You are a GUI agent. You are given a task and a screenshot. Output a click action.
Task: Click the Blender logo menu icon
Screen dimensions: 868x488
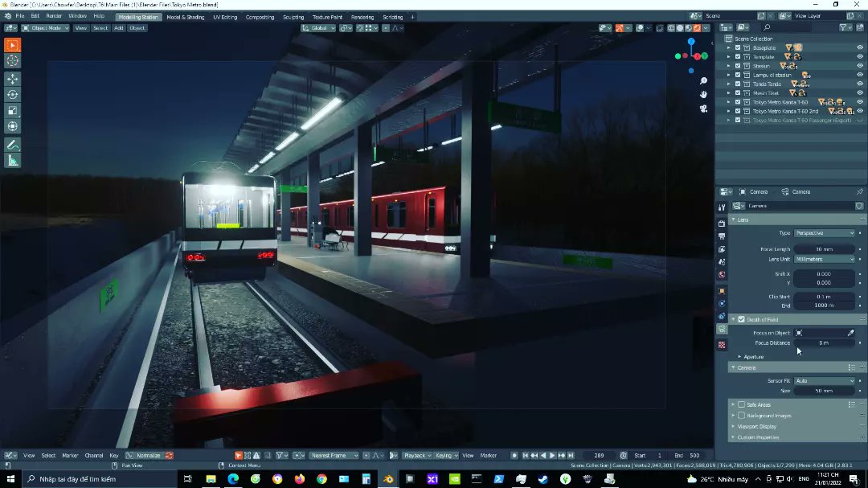click(7, 17)
